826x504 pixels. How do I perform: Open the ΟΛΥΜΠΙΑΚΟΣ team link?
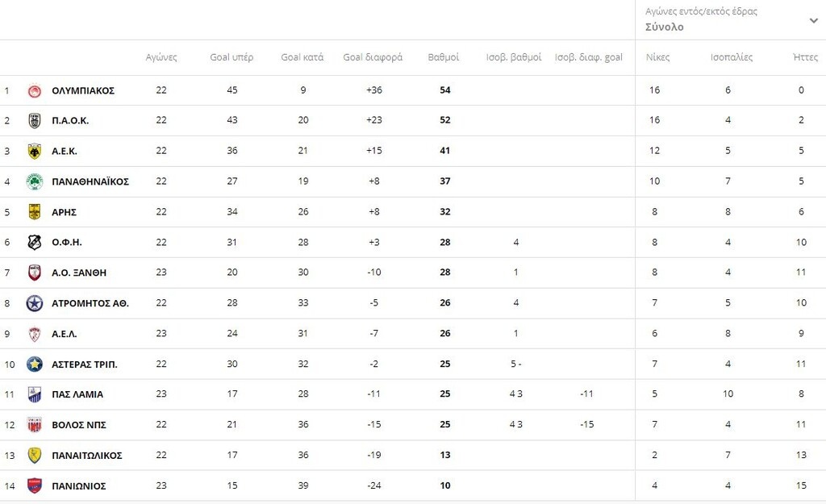[83, 90]
